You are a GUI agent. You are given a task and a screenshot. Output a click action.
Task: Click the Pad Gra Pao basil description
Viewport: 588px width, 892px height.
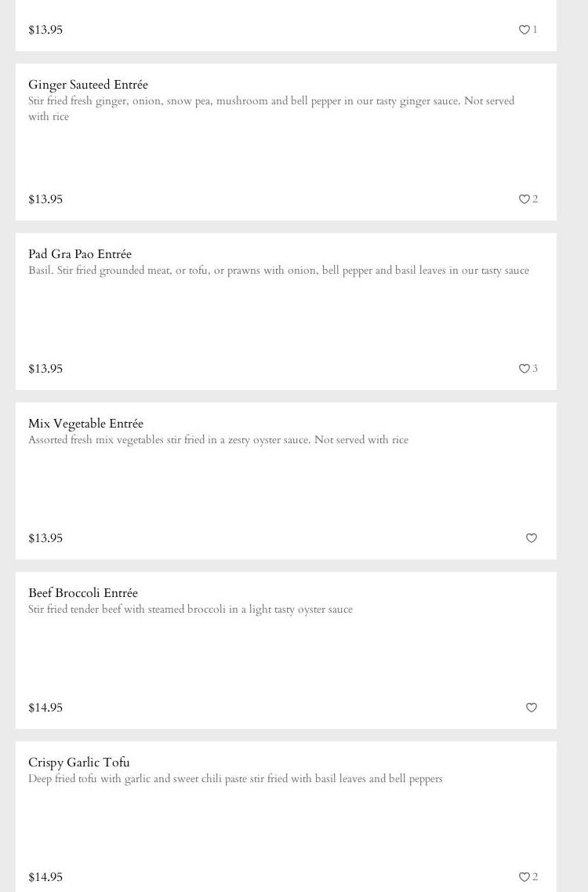(278, 271)
